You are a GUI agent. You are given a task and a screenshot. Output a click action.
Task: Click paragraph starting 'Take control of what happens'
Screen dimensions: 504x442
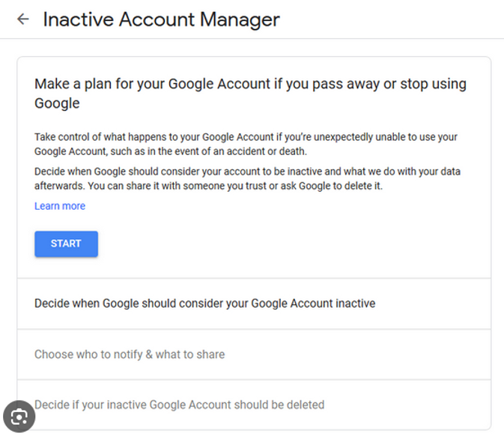pos(246,144)
